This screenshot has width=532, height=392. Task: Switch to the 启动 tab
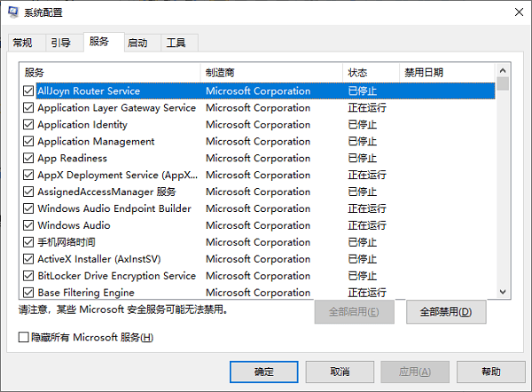(x=137, y=43)
